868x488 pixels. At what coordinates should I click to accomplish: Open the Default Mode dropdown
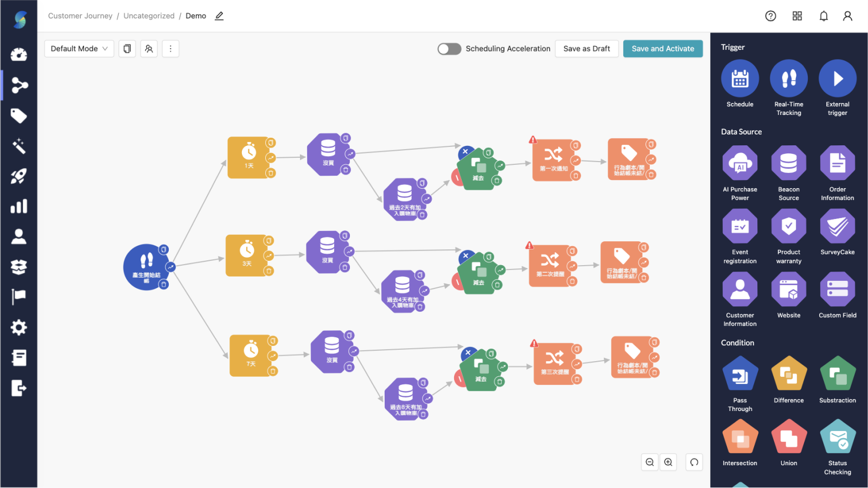click(79, 48)
